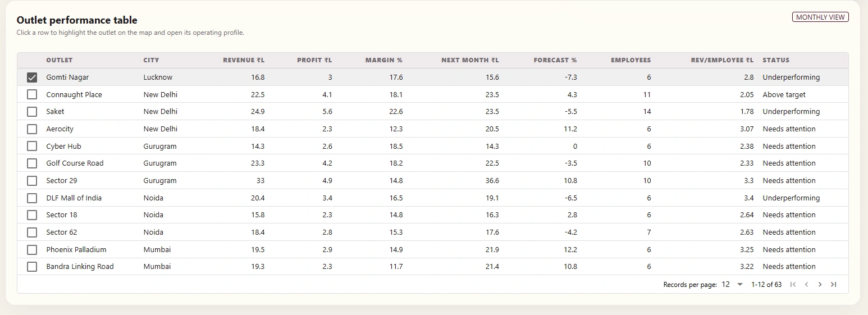Click the DLF Mall of India name
Screen dimensions: 868x315
pyautogui.click(x=74, y=198)
